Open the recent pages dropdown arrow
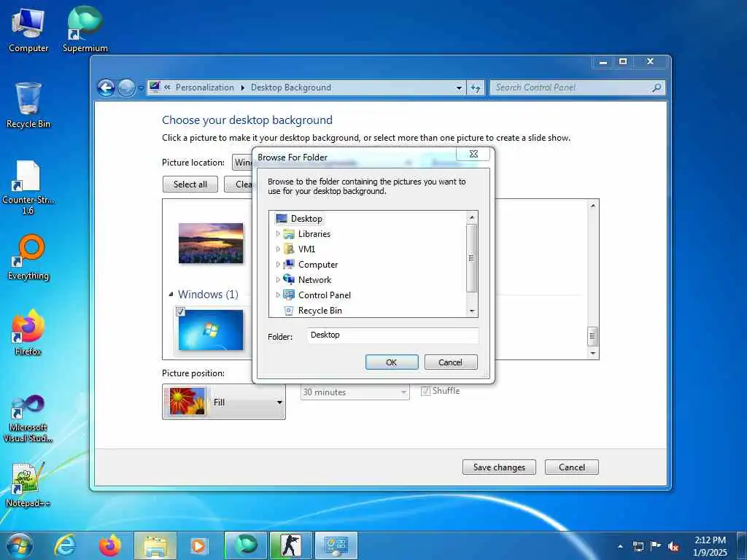Screen dimensions: 747x560 pyautogui.click(x=141, y=88)
